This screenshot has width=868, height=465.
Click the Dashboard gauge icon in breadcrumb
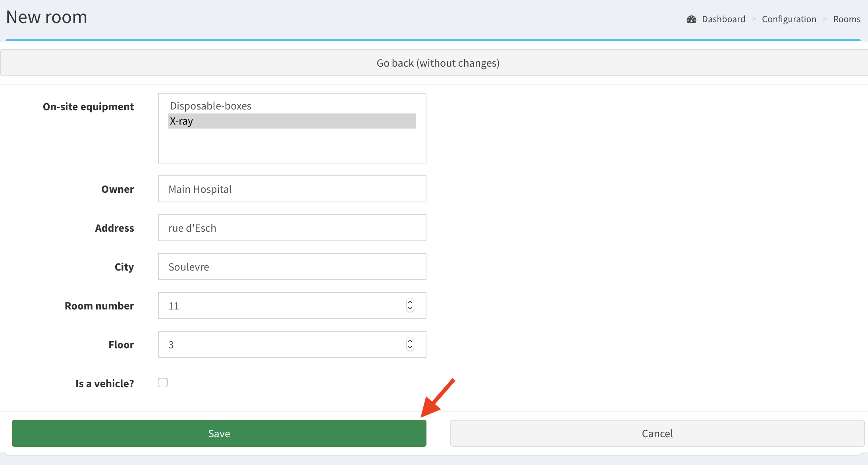[x=691, y=19]
